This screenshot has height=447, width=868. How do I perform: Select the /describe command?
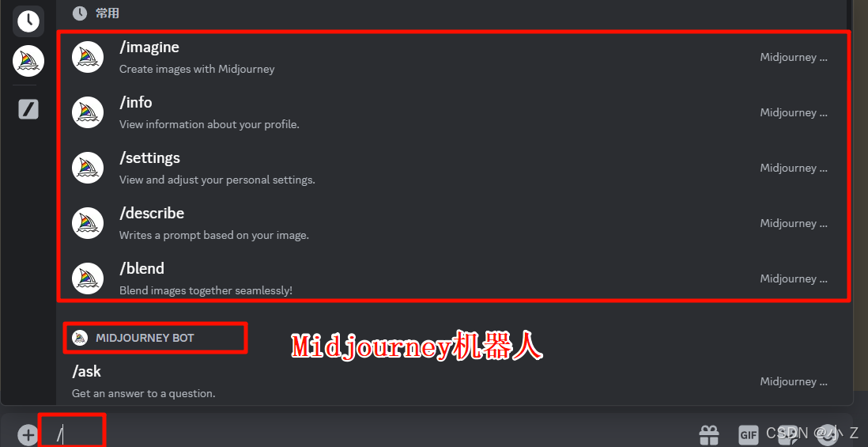(x=454, y=224)
